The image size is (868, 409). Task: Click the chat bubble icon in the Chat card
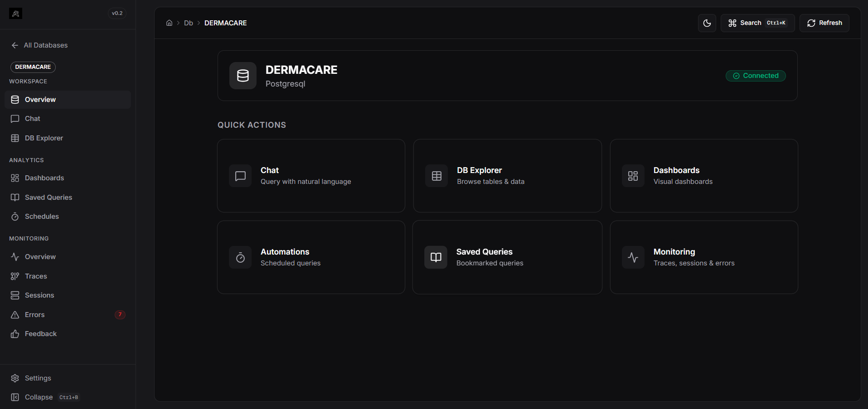[x=240, y=176]
